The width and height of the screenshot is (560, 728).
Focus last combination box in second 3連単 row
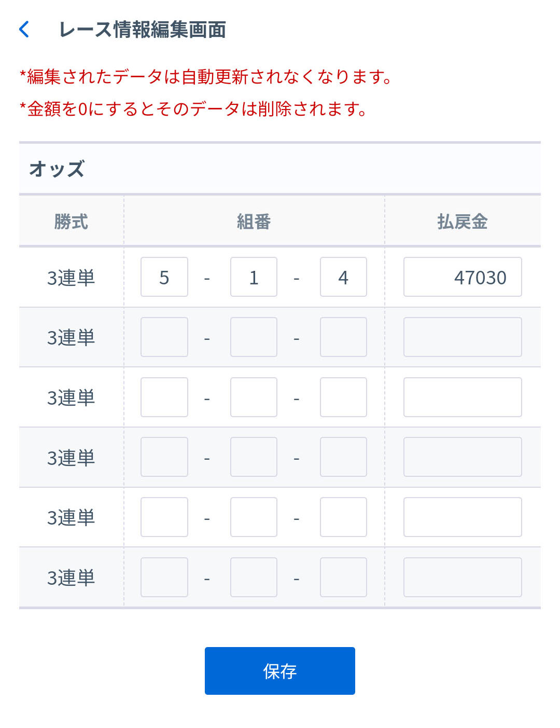pyautogui.click(x=343, y=337)
